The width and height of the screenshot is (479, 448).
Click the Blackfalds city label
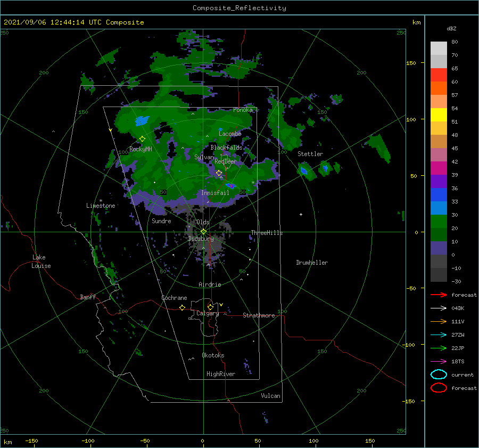tap(226, 148)
